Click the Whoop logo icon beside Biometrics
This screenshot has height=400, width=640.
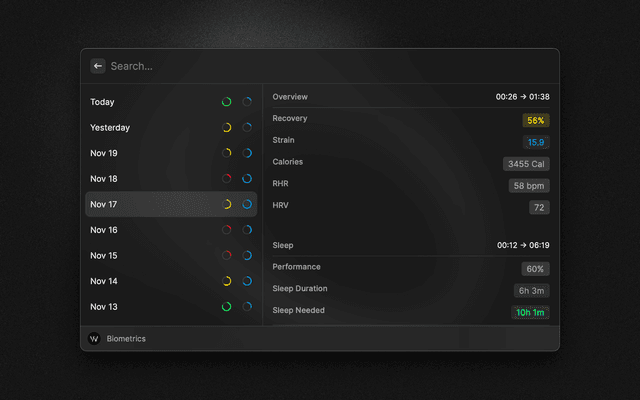[x=94, y=339]
